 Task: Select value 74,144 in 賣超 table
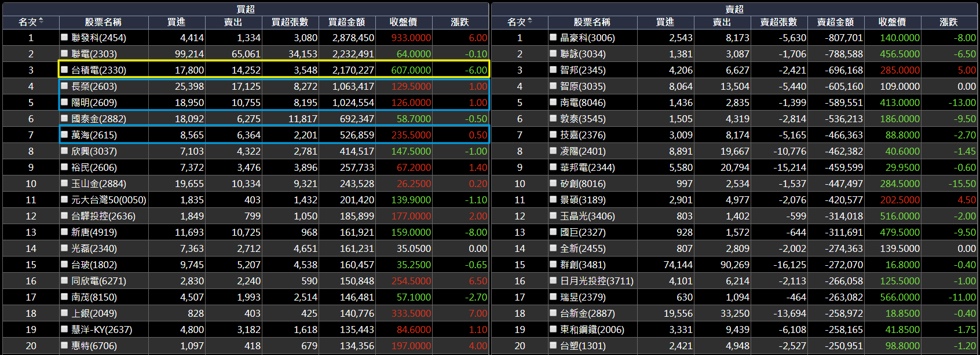[x=678, y=265]
